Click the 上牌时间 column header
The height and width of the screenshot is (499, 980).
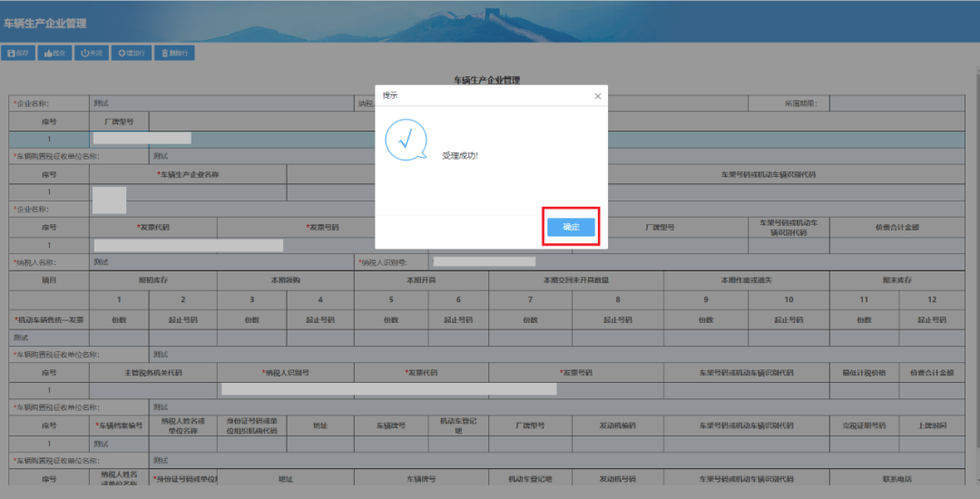tap(932, 426)
